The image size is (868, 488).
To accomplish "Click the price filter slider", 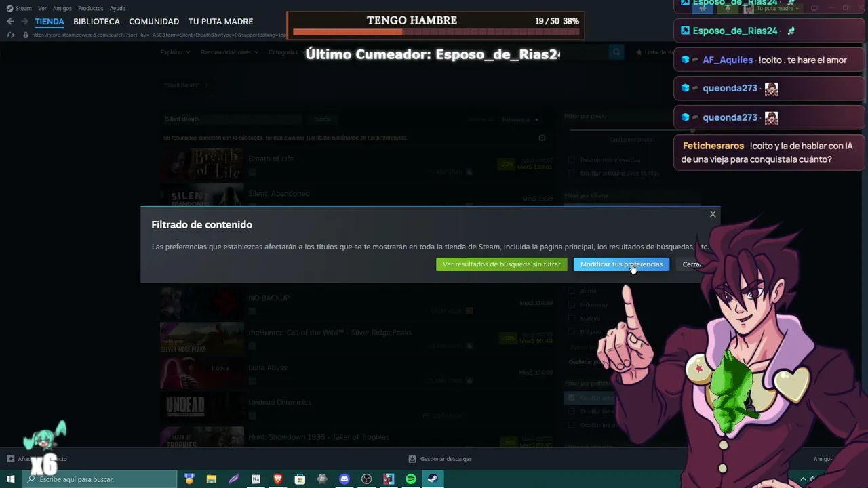I will [631, 129].
